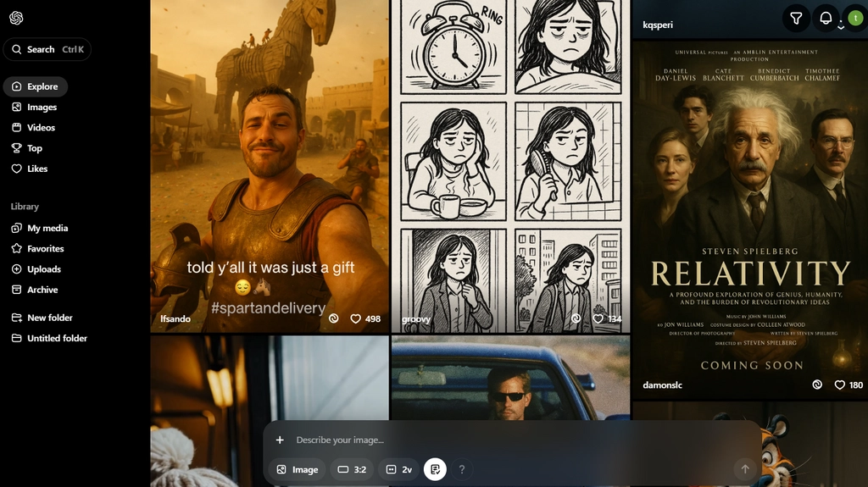Open the feed filter funnel
Image resolution: width=868 pixels, height=487 pixels.
[796, 19]
